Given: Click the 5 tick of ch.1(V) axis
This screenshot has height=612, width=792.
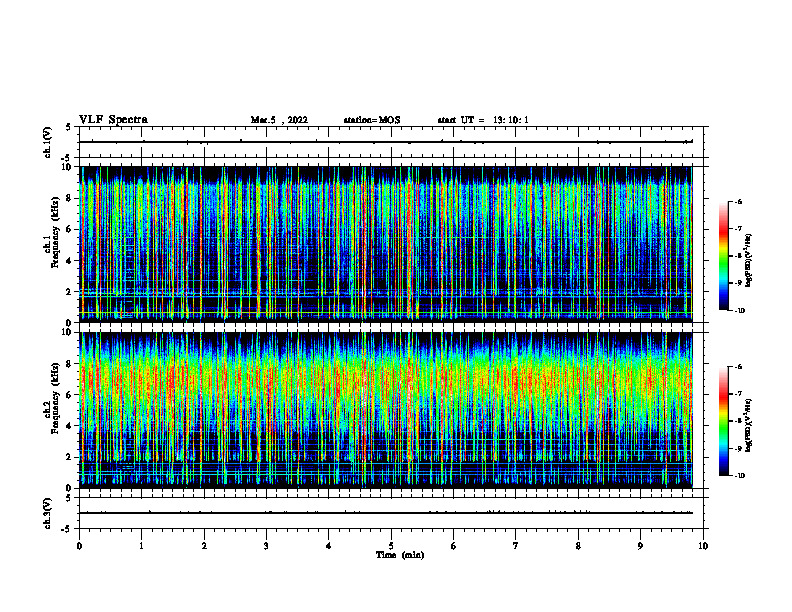Looking at the screenshot, I should pyautogui.click(x=70, y=128).
